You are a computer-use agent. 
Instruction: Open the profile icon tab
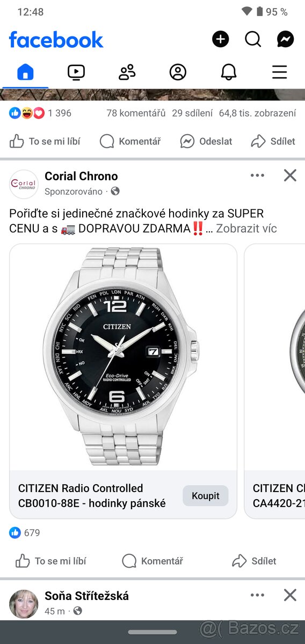[178, 72]
